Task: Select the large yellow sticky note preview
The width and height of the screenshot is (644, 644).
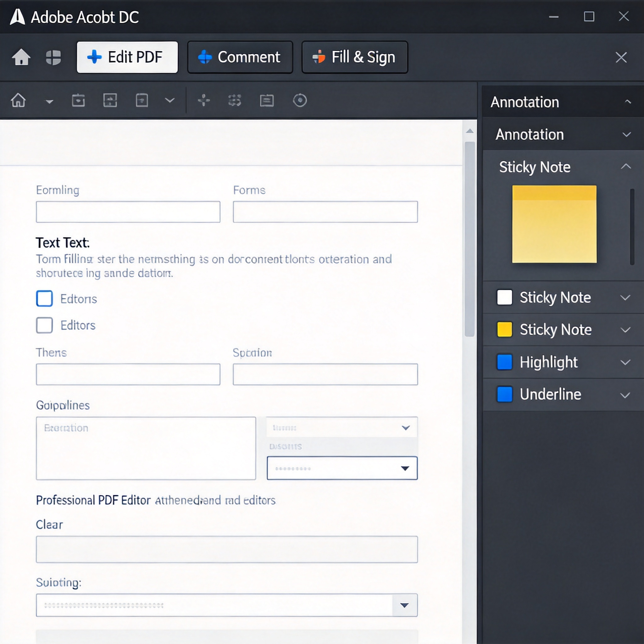Action: pyautogui.click(x=554, y=224)
